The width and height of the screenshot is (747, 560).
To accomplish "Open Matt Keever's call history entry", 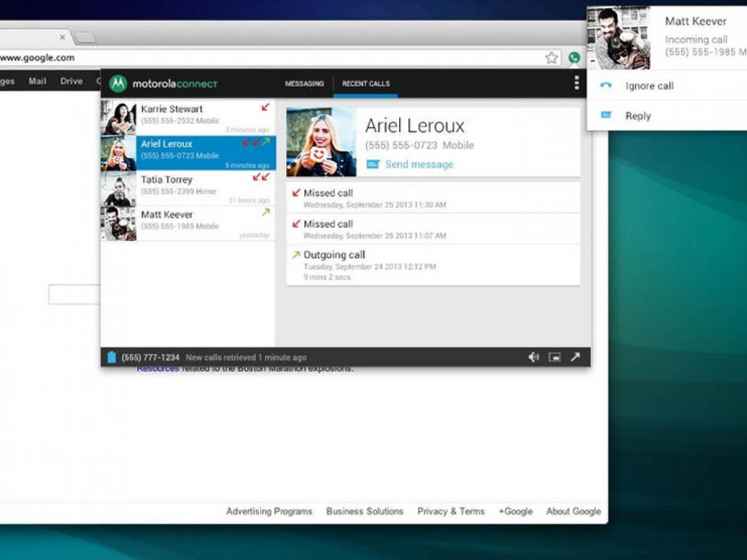I will 188,223.
